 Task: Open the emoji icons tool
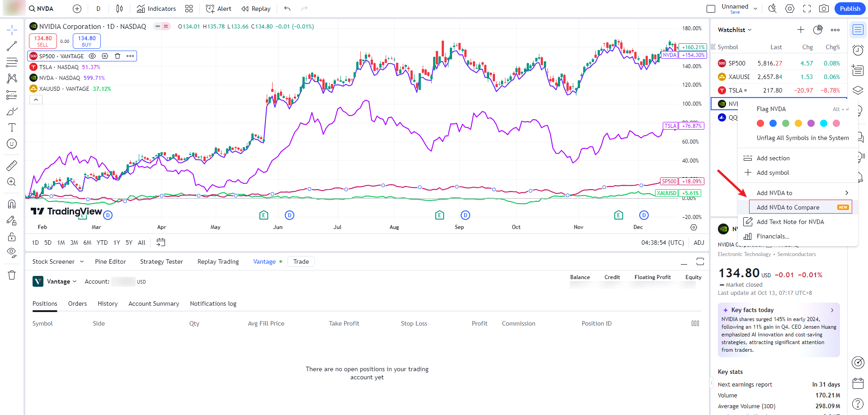12,144
